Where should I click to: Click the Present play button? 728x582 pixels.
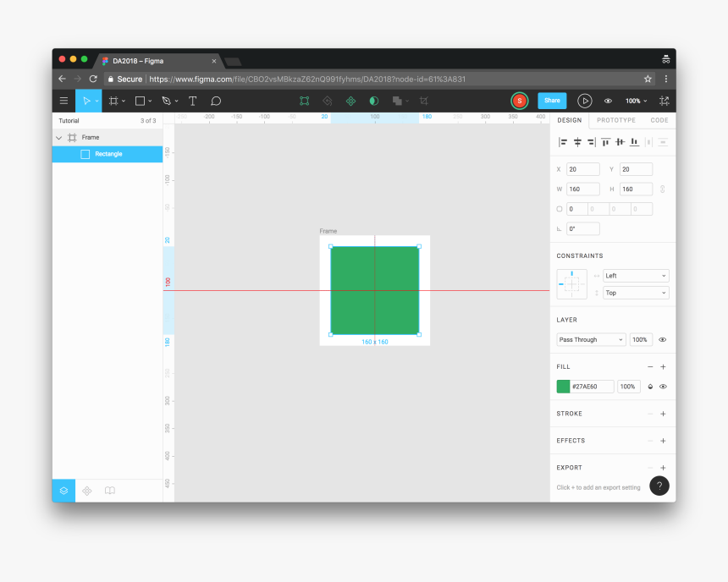click(585, 101)
